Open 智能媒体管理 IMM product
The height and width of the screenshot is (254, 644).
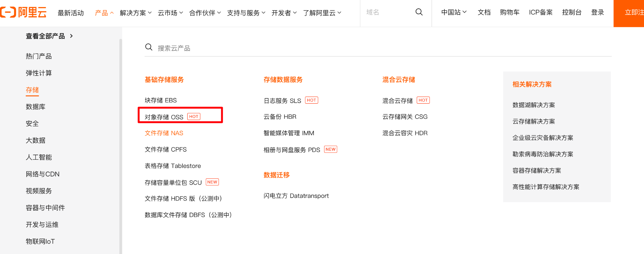tap(289, 133)
